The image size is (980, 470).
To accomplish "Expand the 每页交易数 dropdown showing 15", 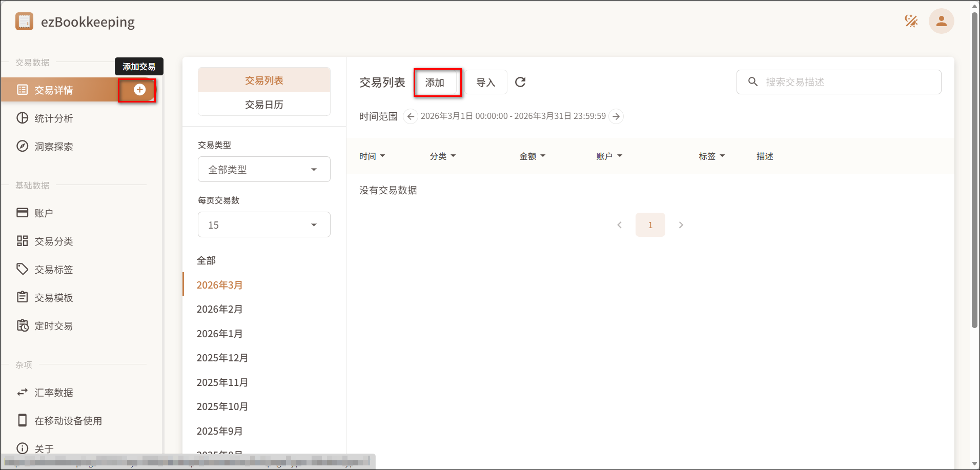I will (264, 225).
